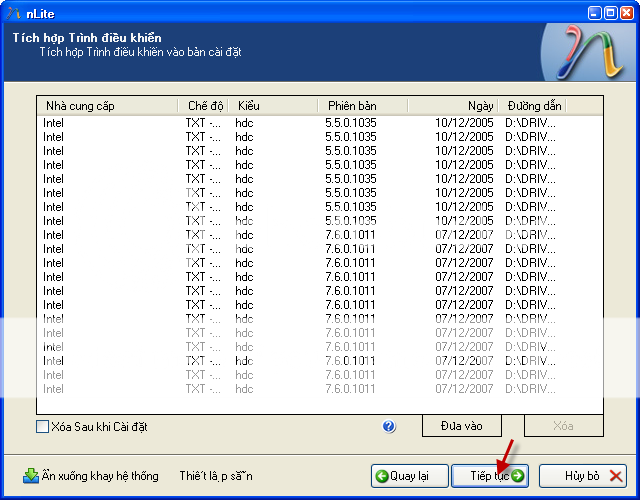Click the Xóa button

tap(564, 426)
